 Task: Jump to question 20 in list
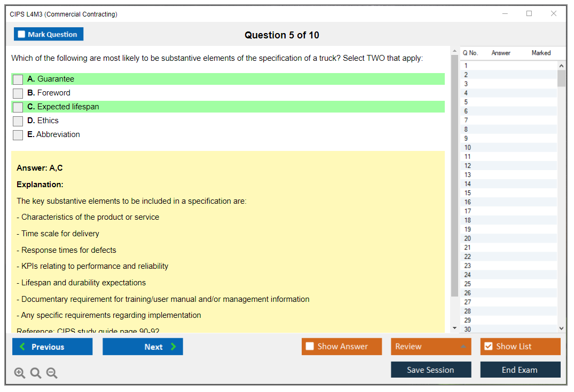click(x=468, y=238)
